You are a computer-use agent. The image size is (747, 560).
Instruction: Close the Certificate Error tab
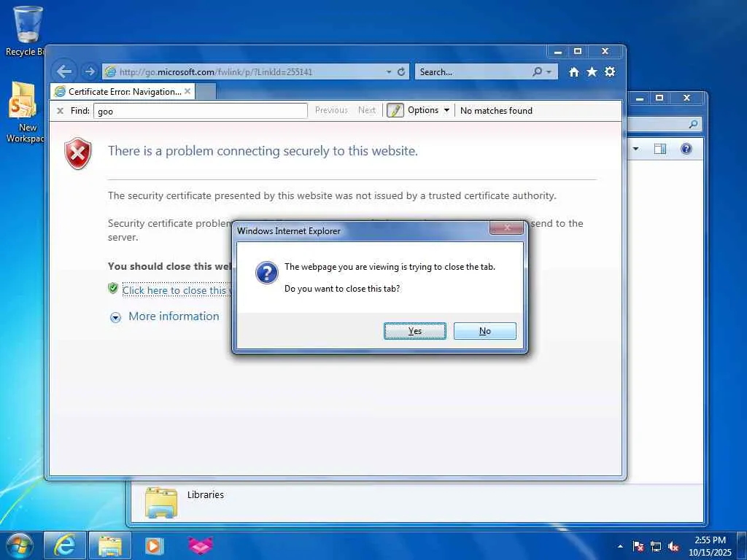point(187,91)
